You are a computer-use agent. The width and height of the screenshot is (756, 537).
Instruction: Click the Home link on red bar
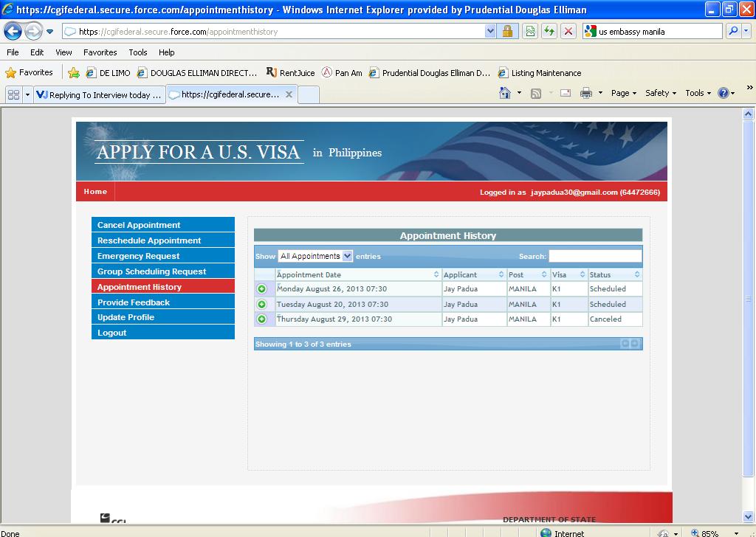point(95,191)
